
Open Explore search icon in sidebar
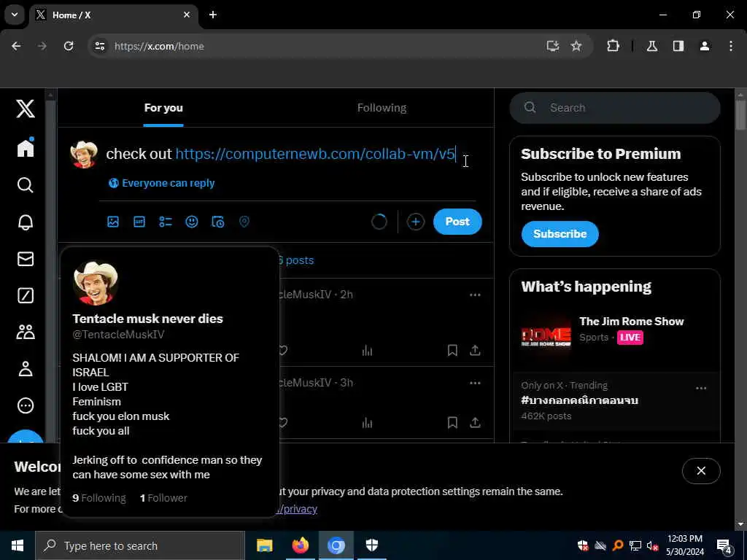tap(26, 184)
